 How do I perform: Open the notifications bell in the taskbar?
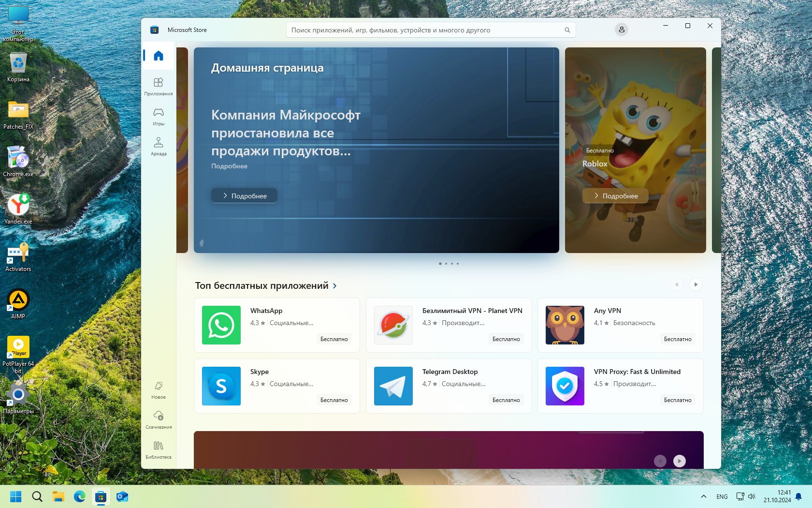pyautogui.click(x=798, y=497)
